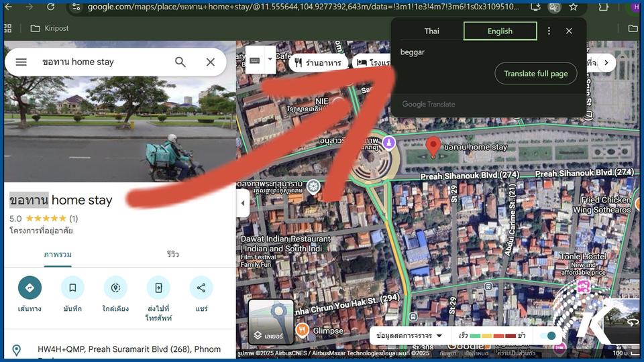644x362 pixels.
Task: Expand the traffic data dropdown
Action: (x=410, y=336)
